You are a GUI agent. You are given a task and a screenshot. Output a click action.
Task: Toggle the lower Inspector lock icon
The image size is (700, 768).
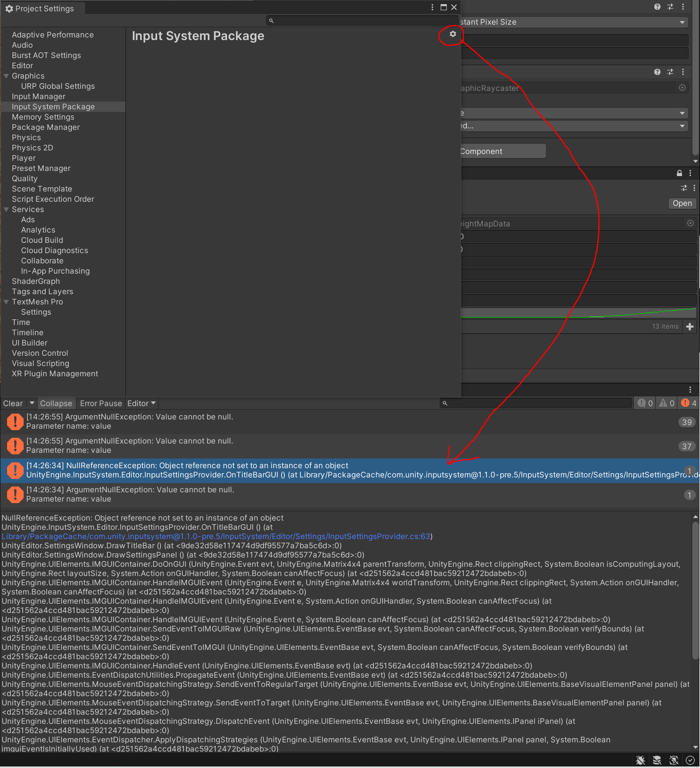679,173
